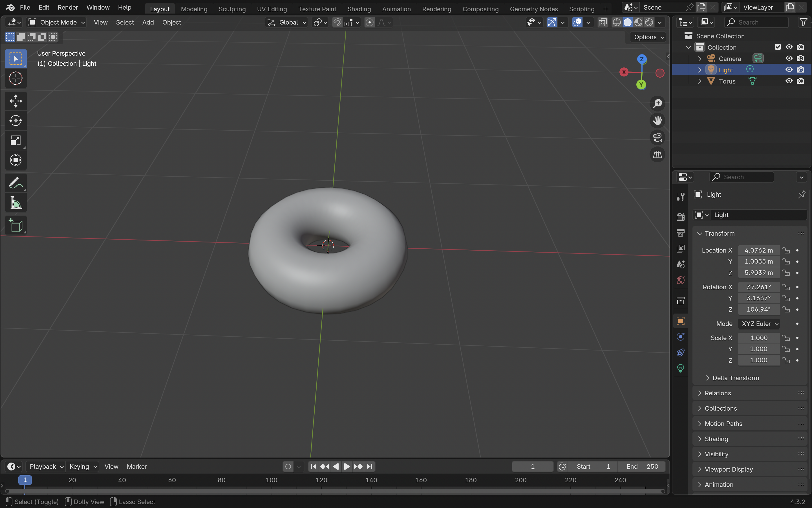Screen dimensions: 812x508
Task: Enable proportional editing
Action: (x=369, y=23)
